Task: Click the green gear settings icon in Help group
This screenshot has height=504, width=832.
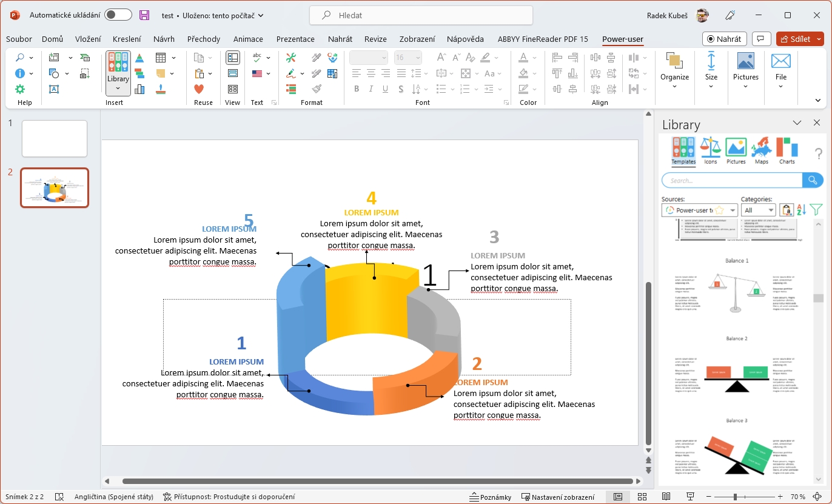Action: [20, 89]
